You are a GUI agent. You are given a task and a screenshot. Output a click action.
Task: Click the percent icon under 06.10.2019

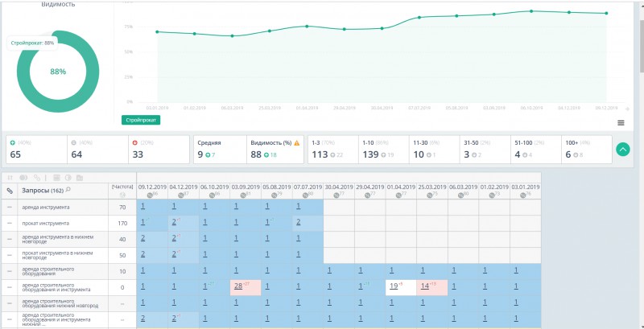click(213, 195)
